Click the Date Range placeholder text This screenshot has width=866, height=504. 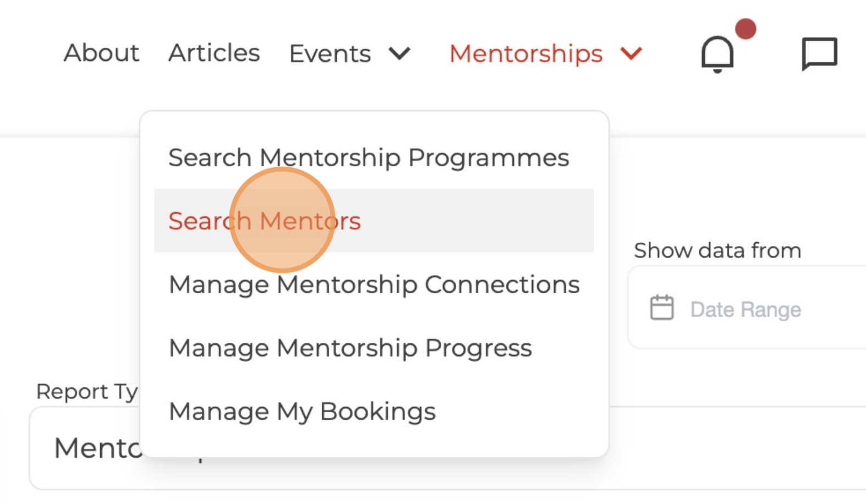coord(746,310)
